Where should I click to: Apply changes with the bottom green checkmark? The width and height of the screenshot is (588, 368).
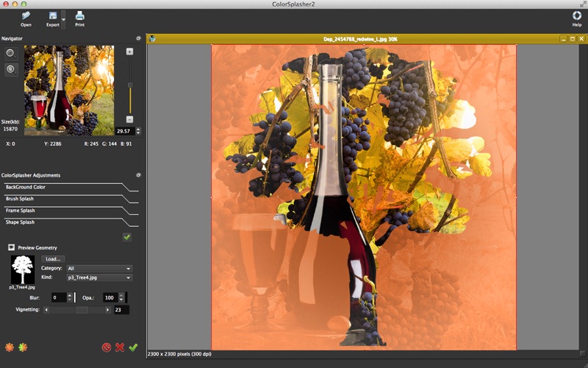[x=133, y=347]
